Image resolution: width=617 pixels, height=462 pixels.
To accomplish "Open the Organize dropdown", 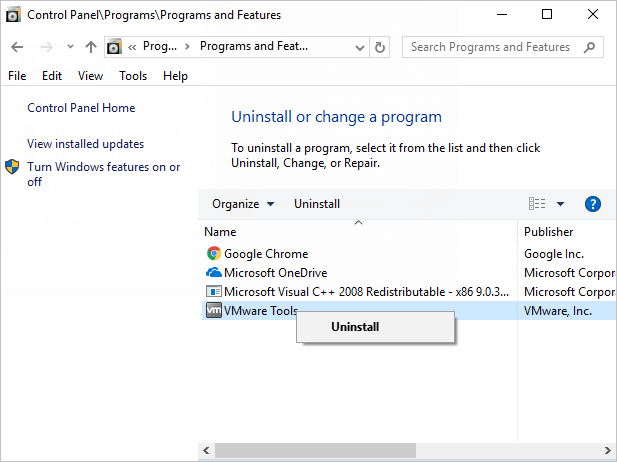I will coord(243,204).
